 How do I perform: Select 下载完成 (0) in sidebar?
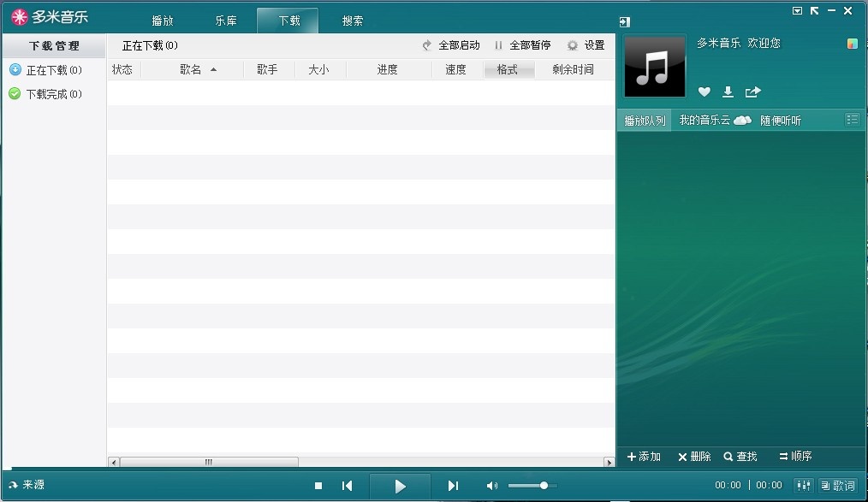54,94
